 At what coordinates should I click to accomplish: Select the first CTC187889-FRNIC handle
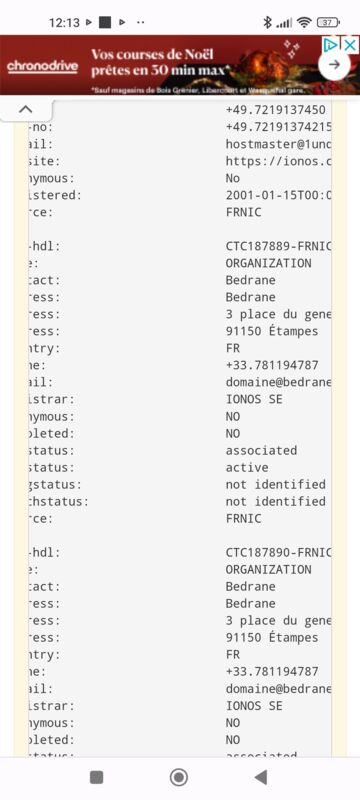[x=278, y=246]
